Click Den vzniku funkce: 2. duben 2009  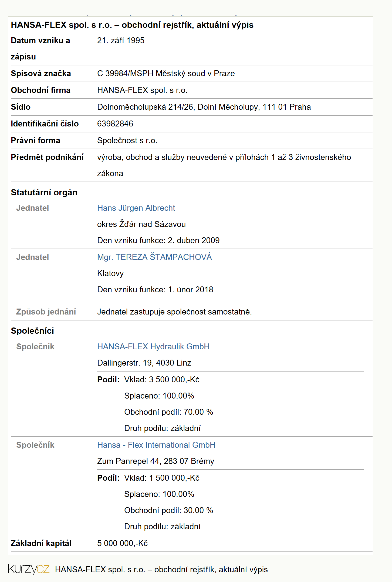pyautogui.click(x=158, y=240)
